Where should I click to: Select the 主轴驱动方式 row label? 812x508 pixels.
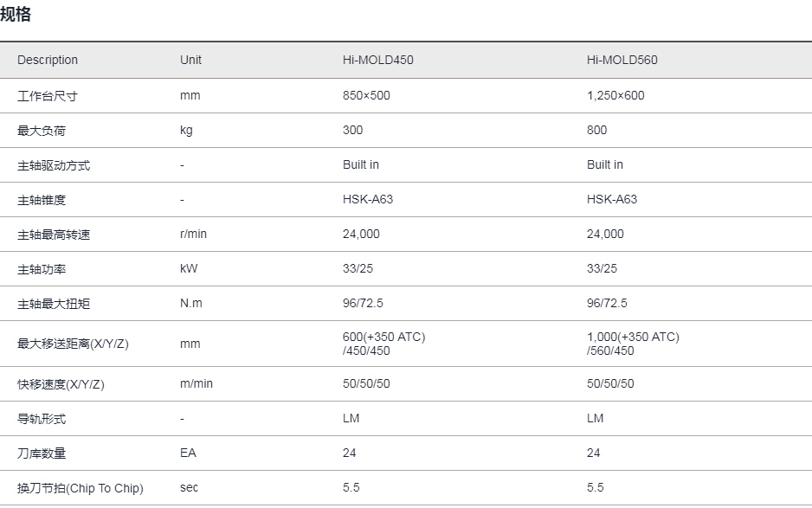(x=54, y=165)
